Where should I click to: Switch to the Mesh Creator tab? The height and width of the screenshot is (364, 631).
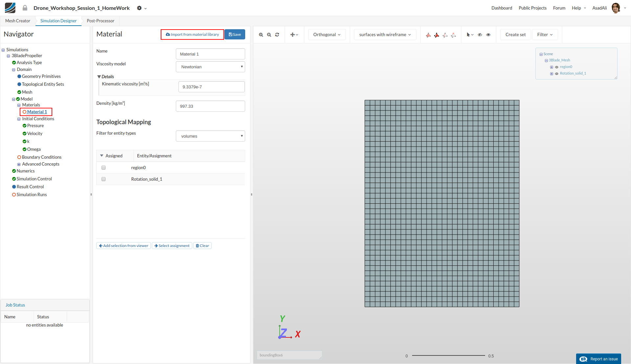[18, 21]
